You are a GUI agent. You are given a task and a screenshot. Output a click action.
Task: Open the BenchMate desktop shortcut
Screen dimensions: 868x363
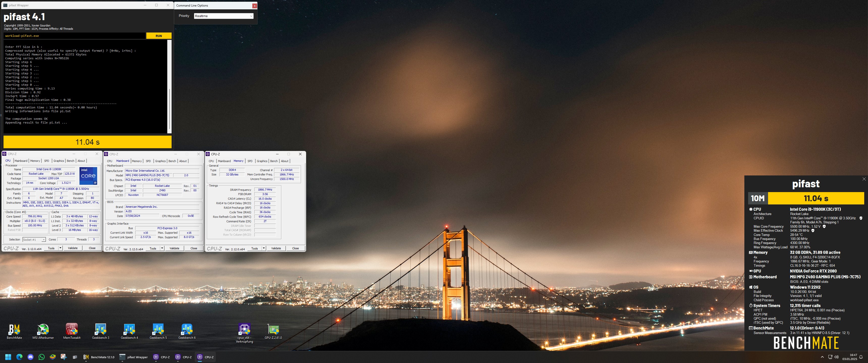(14, 332)
